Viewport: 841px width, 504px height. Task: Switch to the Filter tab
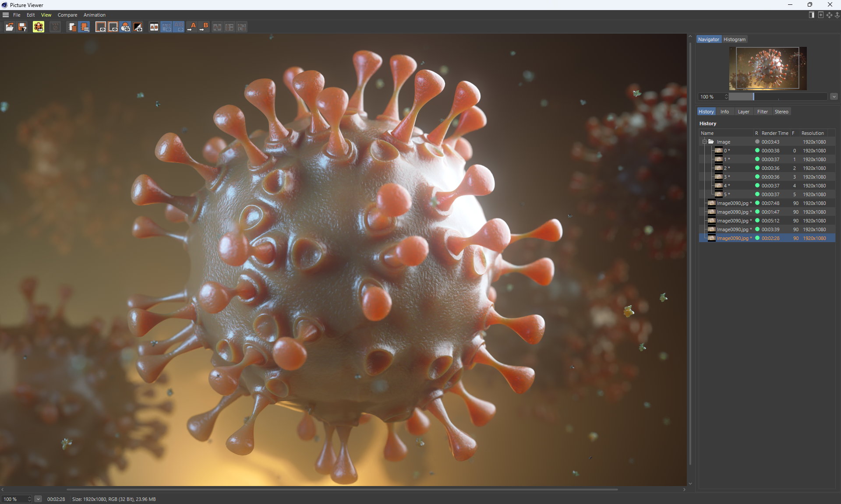762,112
